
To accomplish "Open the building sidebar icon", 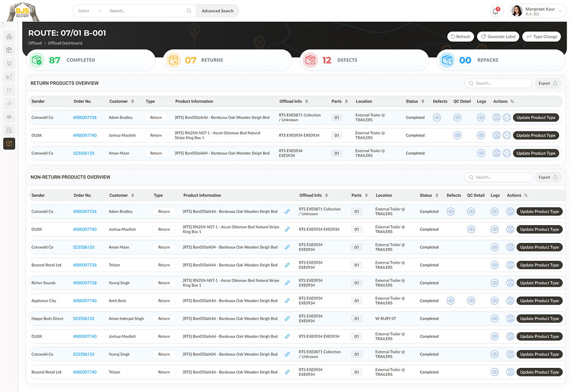I will click(x=9, y=130).
